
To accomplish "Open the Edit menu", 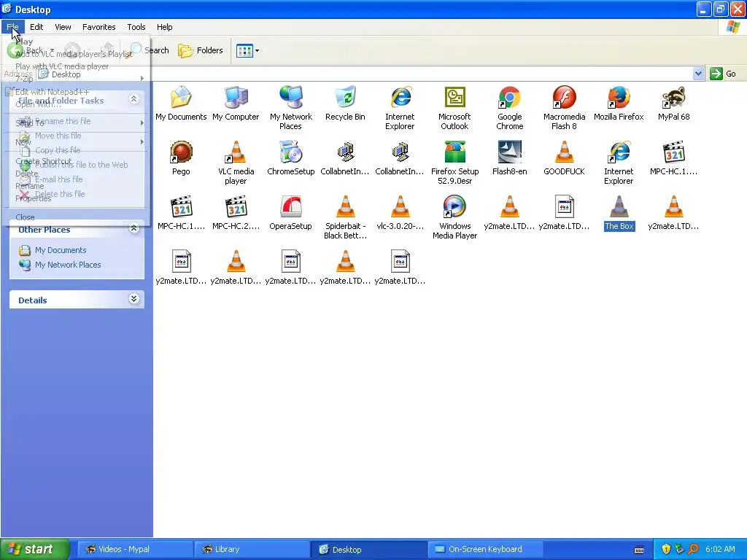I will (36, 27).
